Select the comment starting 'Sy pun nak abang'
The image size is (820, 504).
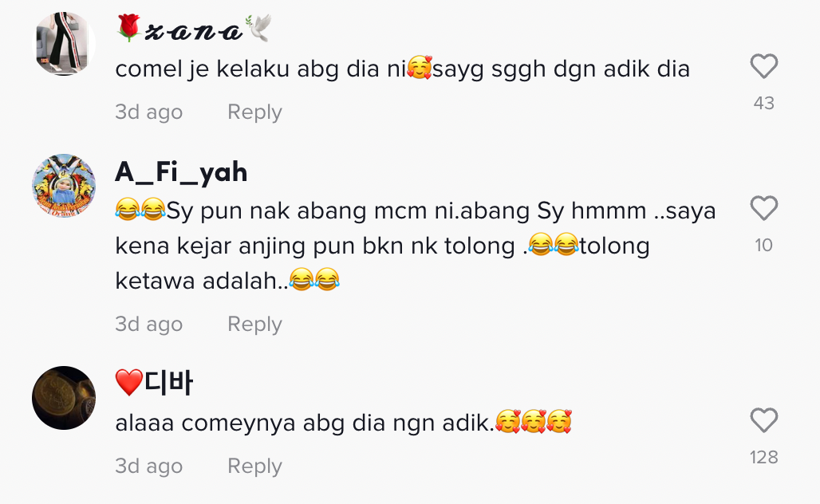pyautogui.click(x=416, y=246)
